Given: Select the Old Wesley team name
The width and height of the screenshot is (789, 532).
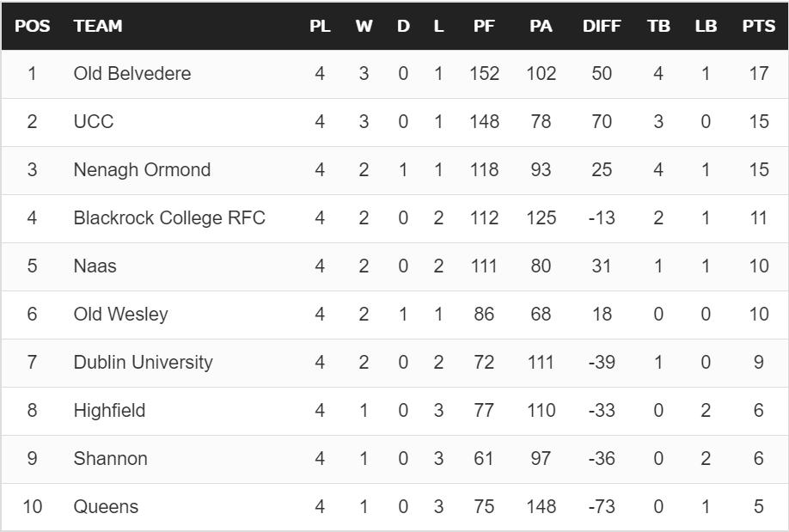Looking at the screenshot, I should click(x=120, y=315).
